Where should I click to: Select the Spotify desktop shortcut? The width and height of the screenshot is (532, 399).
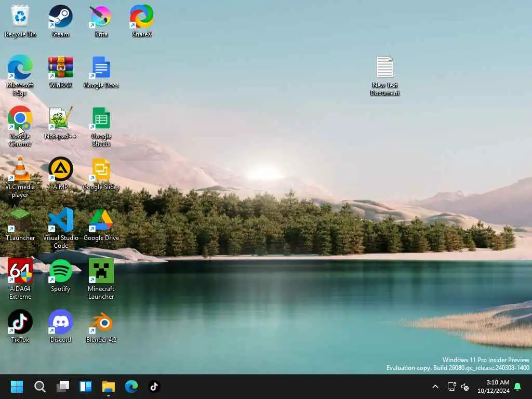coord(60,275)
